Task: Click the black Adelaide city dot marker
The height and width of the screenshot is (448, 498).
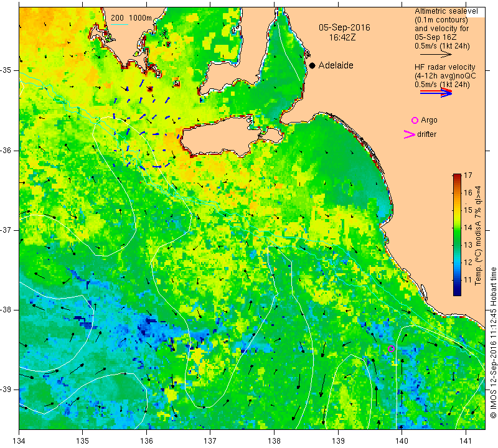Action: 312,65
